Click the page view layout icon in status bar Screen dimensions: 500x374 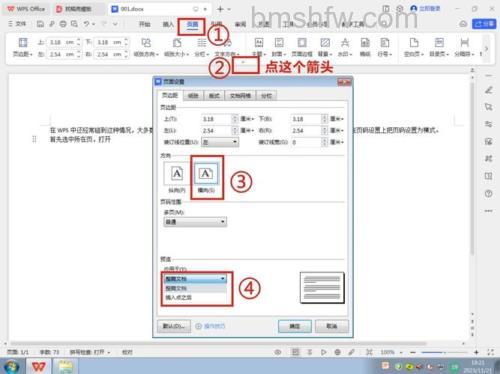(x=295, y=352)
